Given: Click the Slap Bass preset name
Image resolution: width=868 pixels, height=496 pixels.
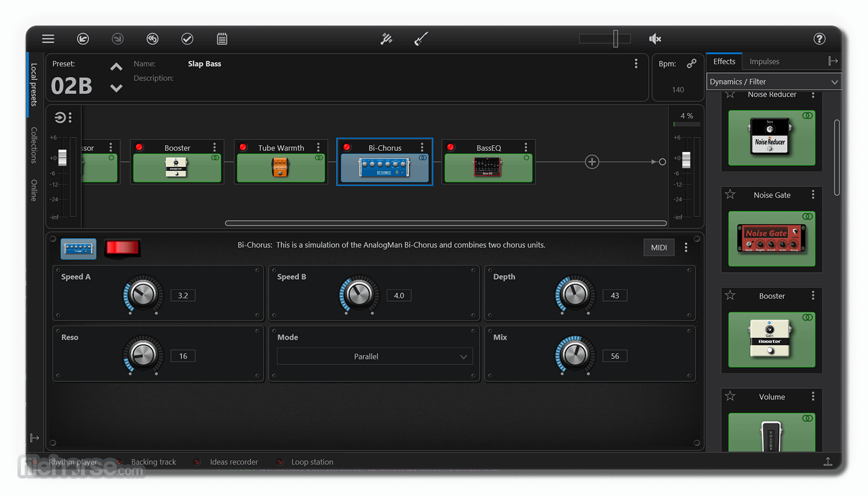Looking at the screenshot, I should pyautogui.click(x=204, y=64).
